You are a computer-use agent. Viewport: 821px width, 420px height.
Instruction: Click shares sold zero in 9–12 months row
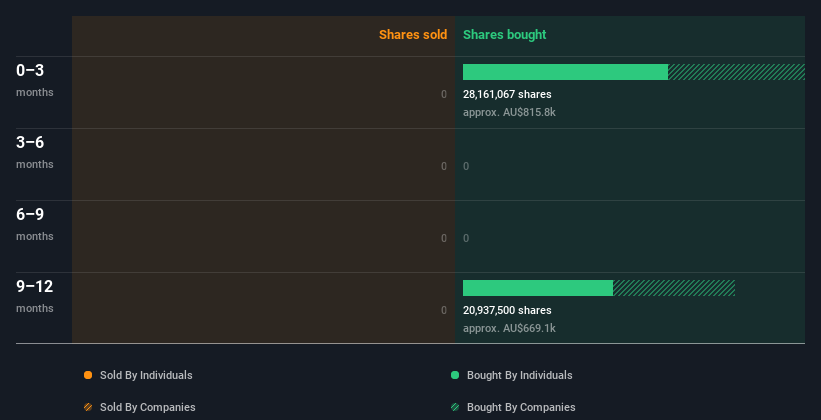pos(444,311)
